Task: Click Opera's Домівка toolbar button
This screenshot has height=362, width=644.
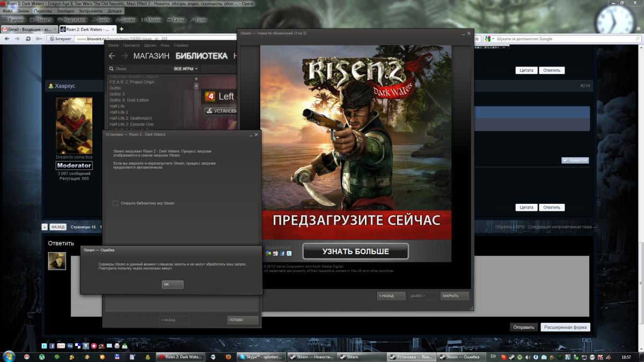Action: (125, 19)
